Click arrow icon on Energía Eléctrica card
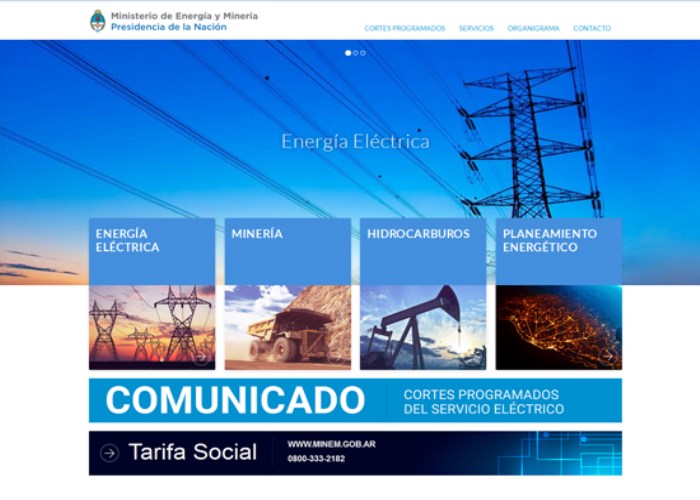This screenshot has height=500, width=700. coord(201,357)
